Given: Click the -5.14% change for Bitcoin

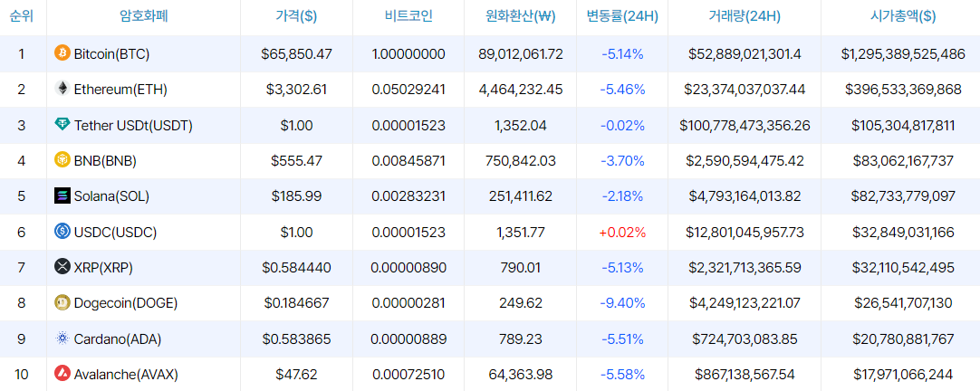Looking at the screenshot, I should [622, 53].
